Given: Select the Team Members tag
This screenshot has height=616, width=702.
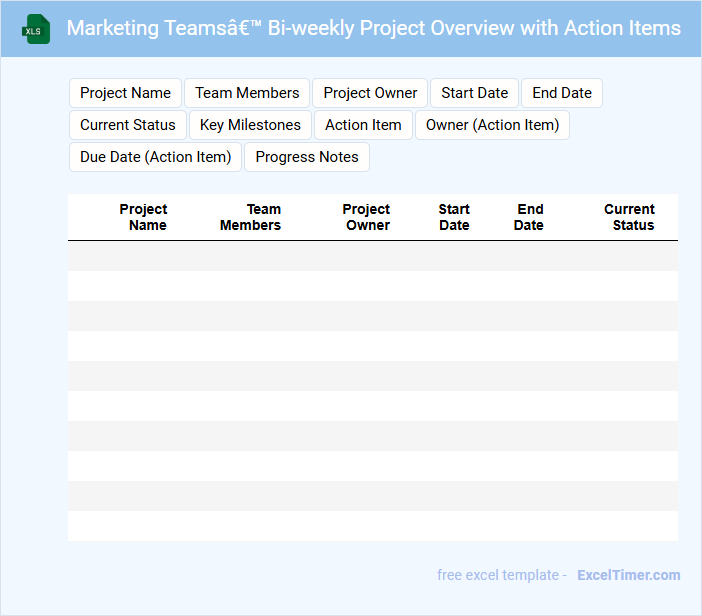Looking at the screenshot, I should coord(247,93).
